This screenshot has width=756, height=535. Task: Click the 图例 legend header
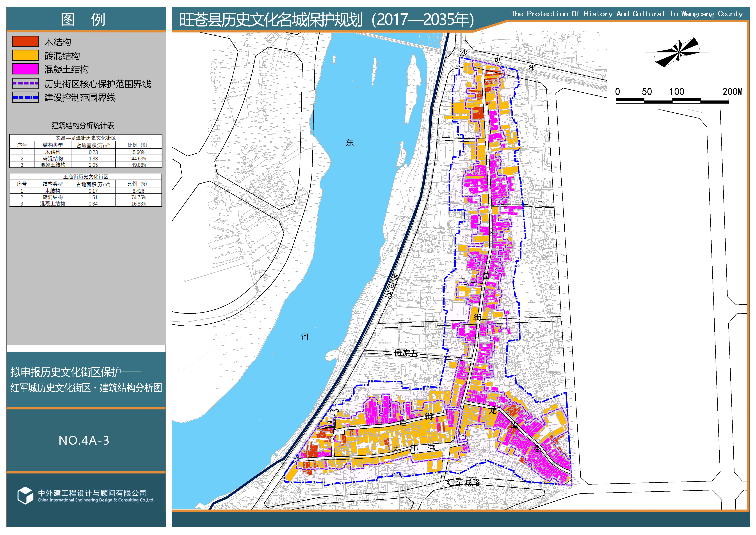pos(83,19)
